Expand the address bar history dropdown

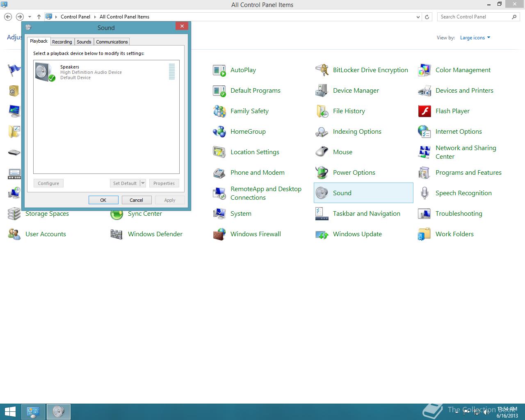[418, 17]
